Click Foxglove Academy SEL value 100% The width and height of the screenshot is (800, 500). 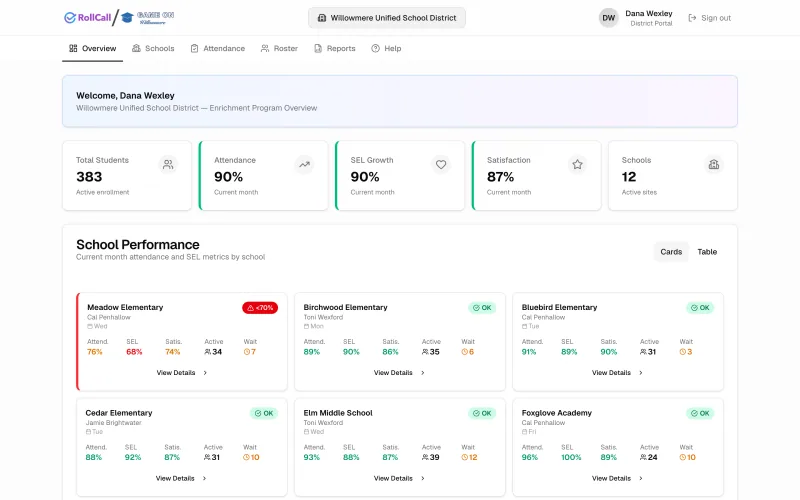[x=571, y=458]
